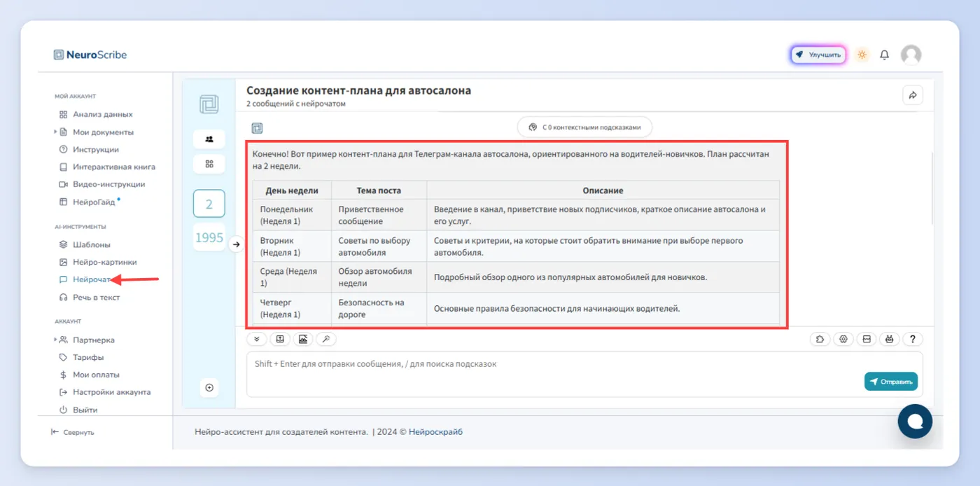The image size is (980, 486).
Task: Open the support chat bubble
Action: pyautogui.click(x=915, y=422)
